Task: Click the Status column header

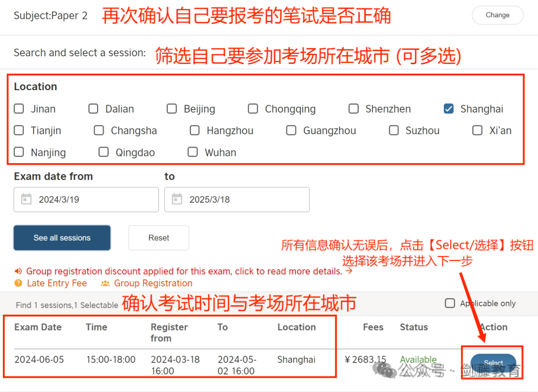Action: click(x=414, y=327)
